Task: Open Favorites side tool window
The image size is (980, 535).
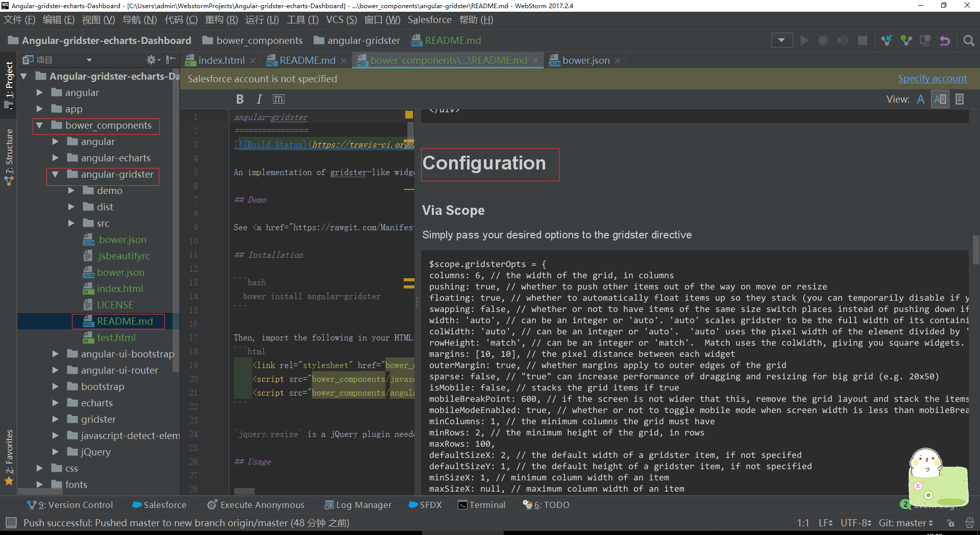Action: click(x=9, y=457)
